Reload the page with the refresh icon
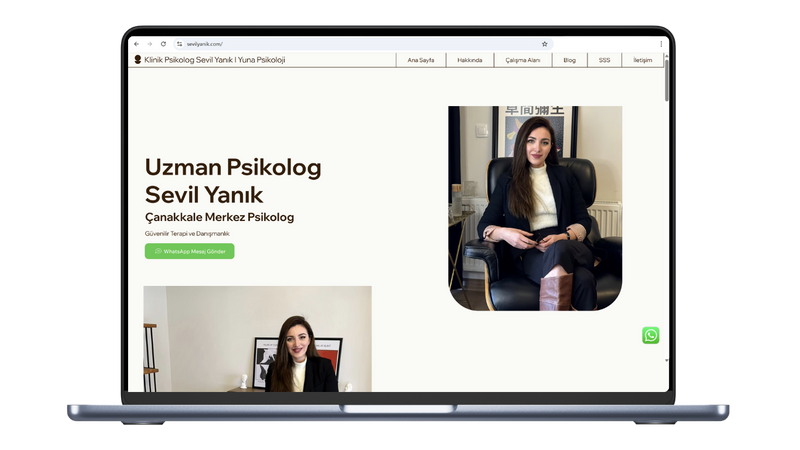This screenshot has height=450, width=800. point(163,44)
